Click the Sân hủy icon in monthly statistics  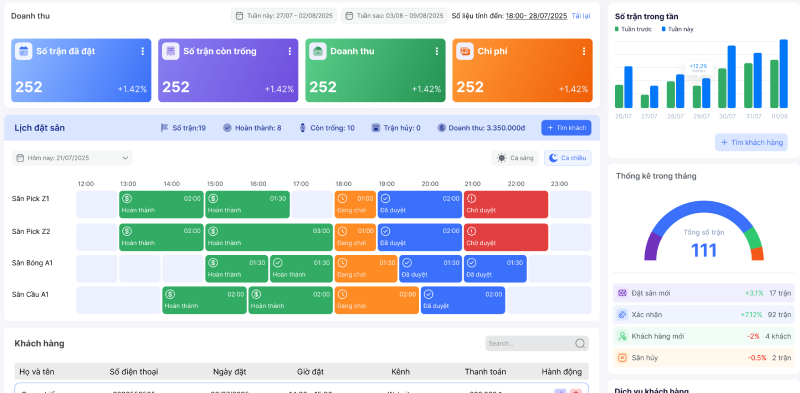(622, 358)
